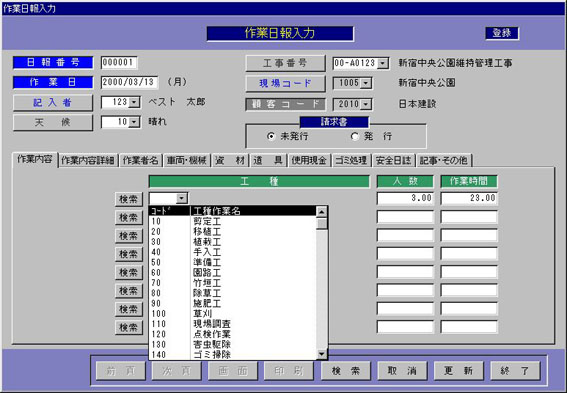This screenshot has height=393, width=567.
Task: Open the 工事番号 dropdown arrow
Action: pyautogui.click(x=382, y=64)
